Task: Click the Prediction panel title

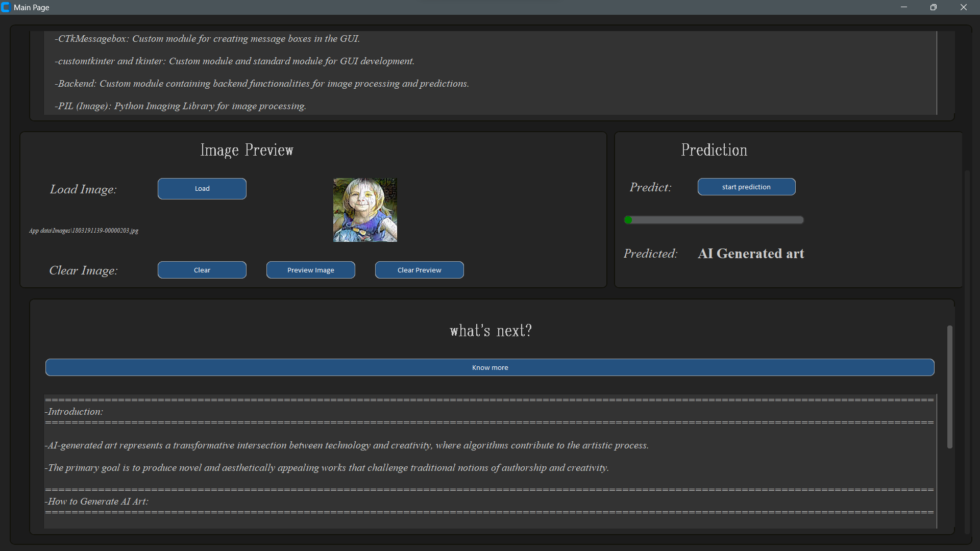Action: (714, 150)
